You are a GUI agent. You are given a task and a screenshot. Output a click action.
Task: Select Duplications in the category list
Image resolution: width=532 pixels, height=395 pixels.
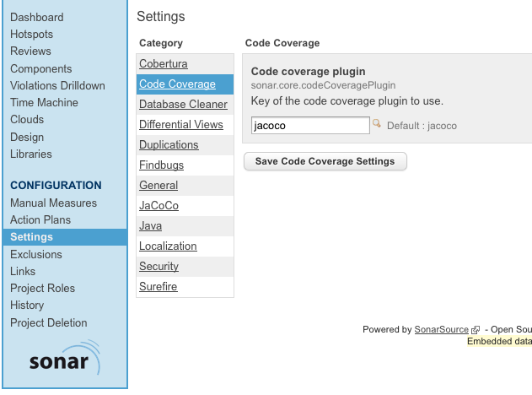coord(169,144)
